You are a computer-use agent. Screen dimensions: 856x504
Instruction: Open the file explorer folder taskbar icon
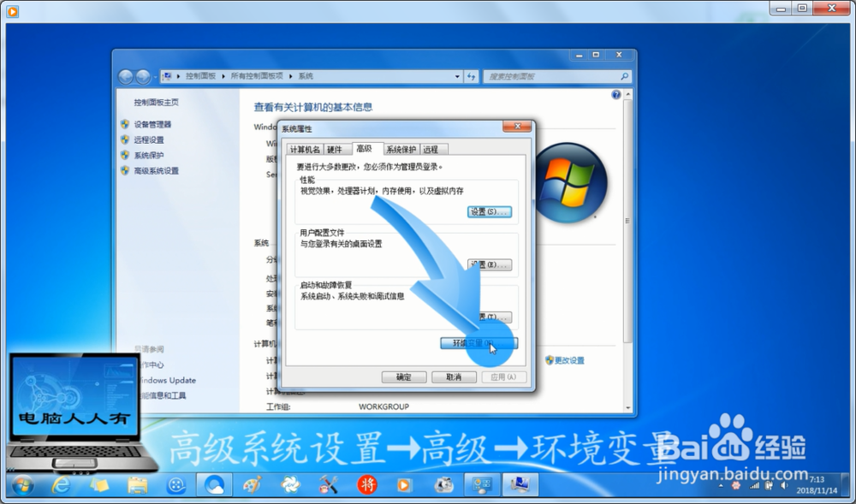[x=138, y=484]
